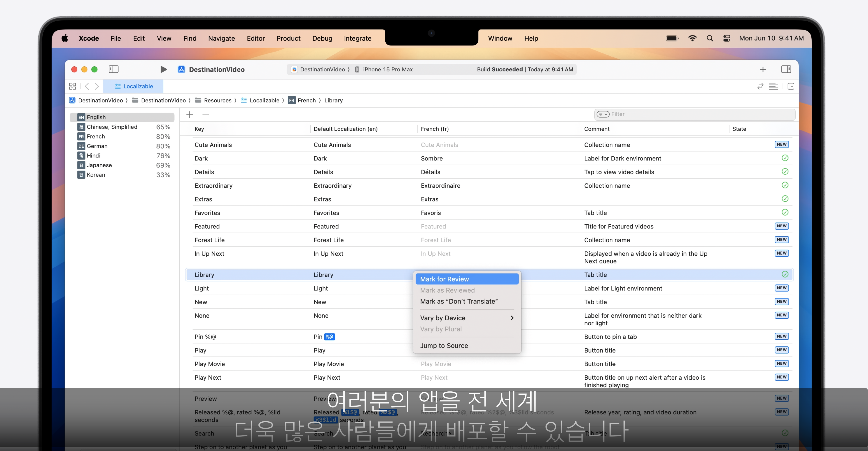Go back in editor history
The width and height of the screenshot is (868, 451).
click(87, 86)
